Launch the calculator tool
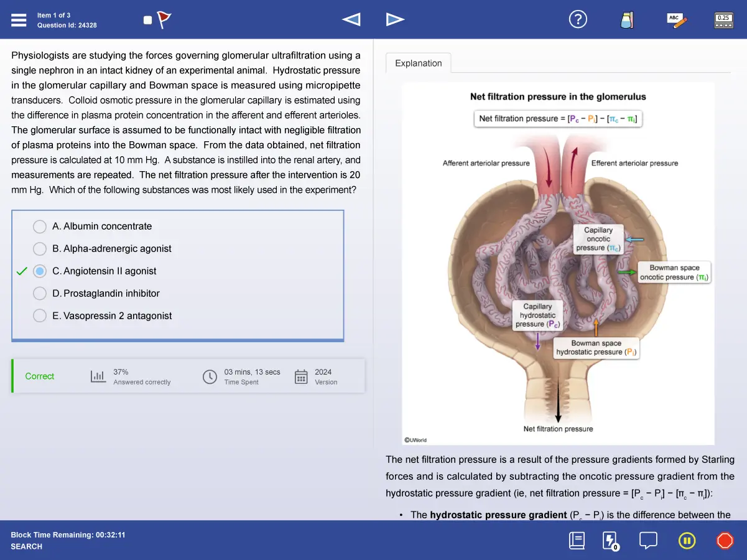The width and height of the screenshot is (747, 560). click(x=723, y=20)
